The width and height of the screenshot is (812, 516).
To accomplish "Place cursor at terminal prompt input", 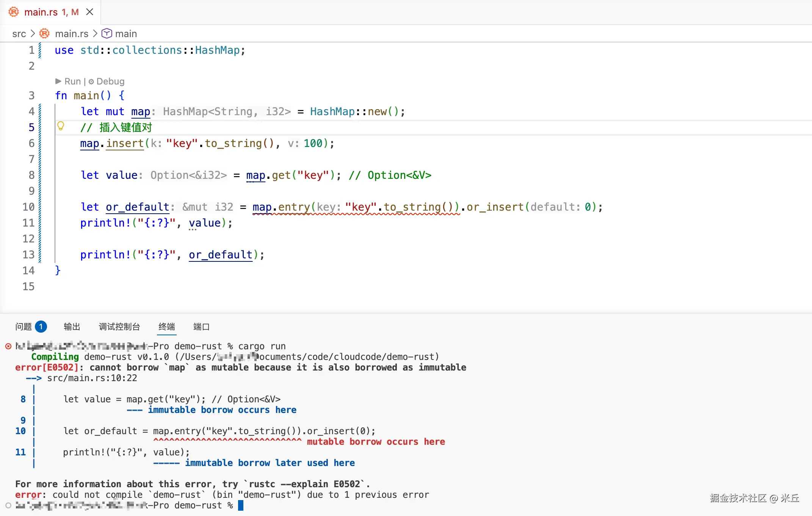I will click(x=241, y=505).
